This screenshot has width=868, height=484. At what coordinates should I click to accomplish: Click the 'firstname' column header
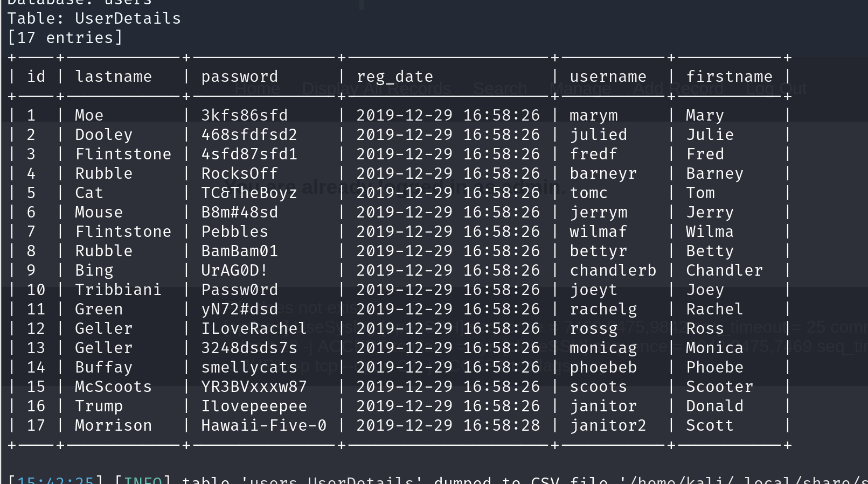click(729, 76)
